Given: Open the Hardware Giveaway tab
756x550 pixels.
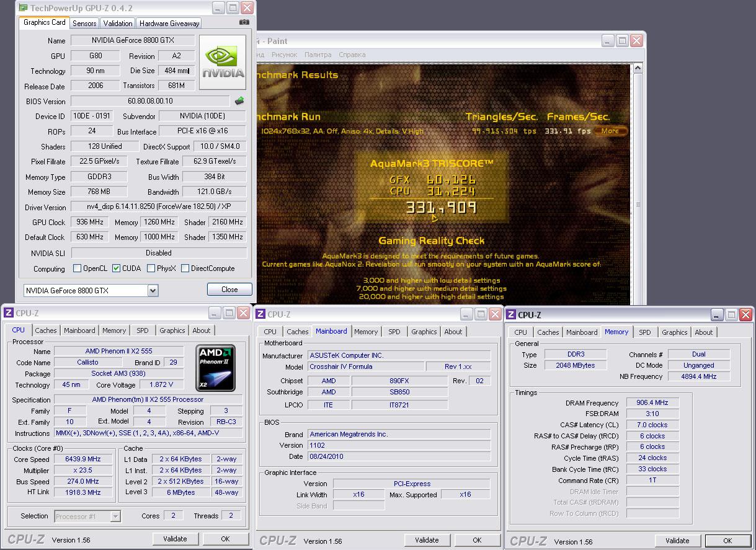Looking at the screenshot, I should [x=169, y=23].
